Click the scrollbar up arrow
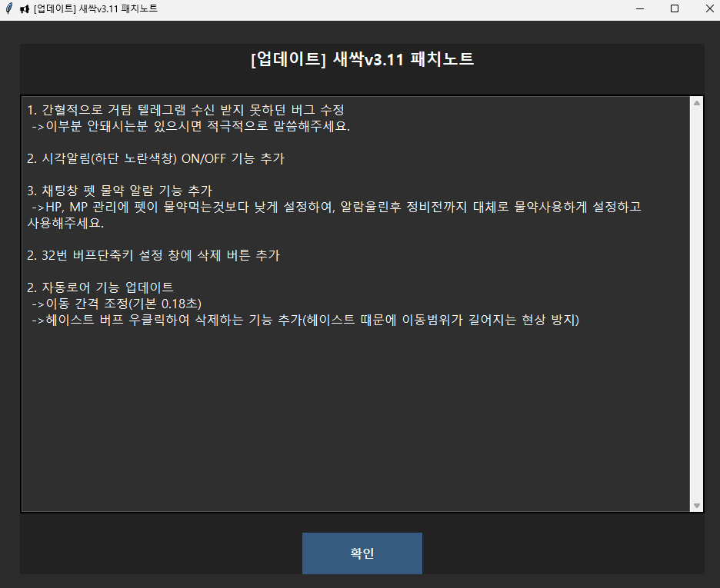720x588 pixels. (697, 102)
